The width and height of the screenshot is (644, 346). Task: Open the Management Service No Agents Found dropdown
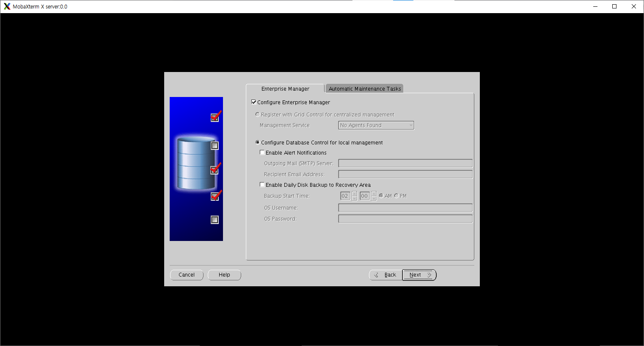376,125
